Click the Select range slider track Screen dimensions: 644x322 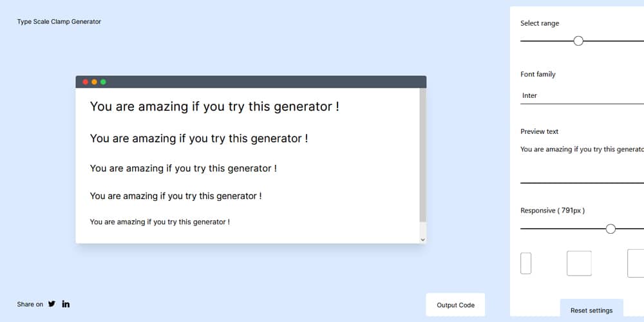click(582, 41)
